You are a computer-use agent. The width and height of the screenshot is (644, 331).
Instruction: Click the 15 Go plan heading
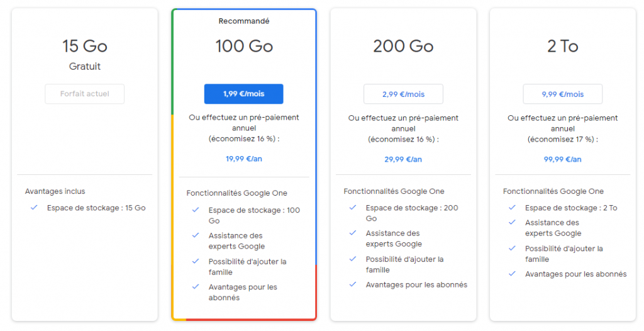85,47
